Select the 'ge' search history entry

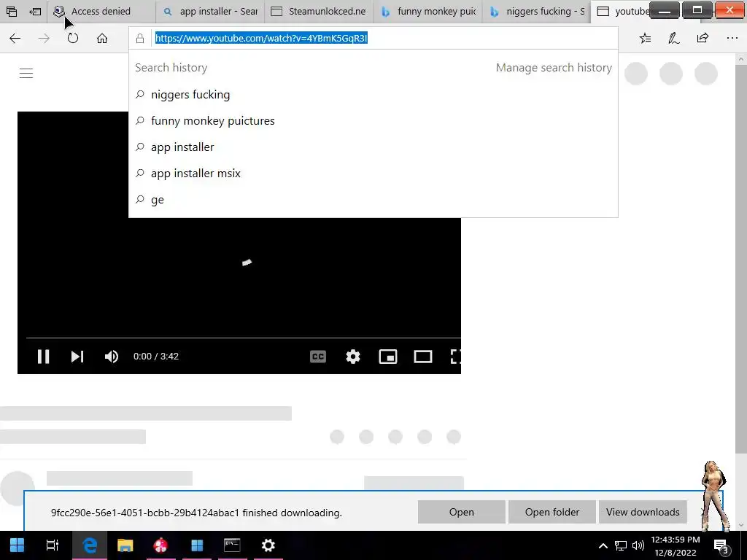pos(373,200)
